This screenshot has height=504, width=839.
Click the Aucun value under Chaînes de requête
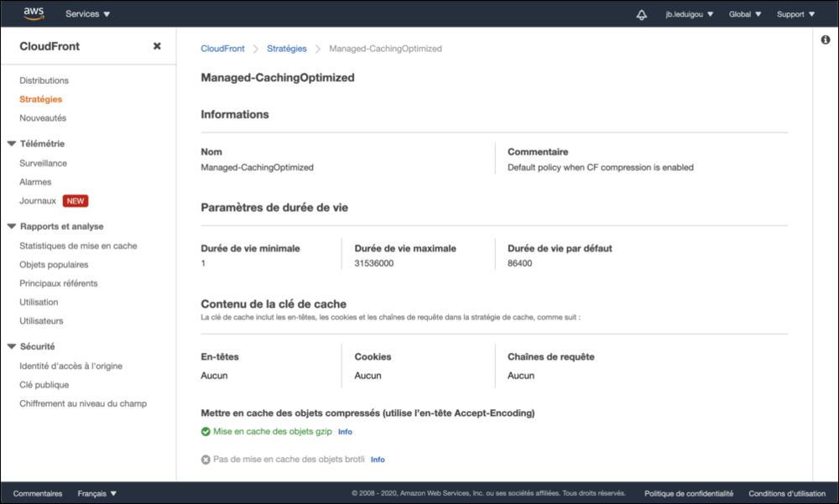pos(521,376)
